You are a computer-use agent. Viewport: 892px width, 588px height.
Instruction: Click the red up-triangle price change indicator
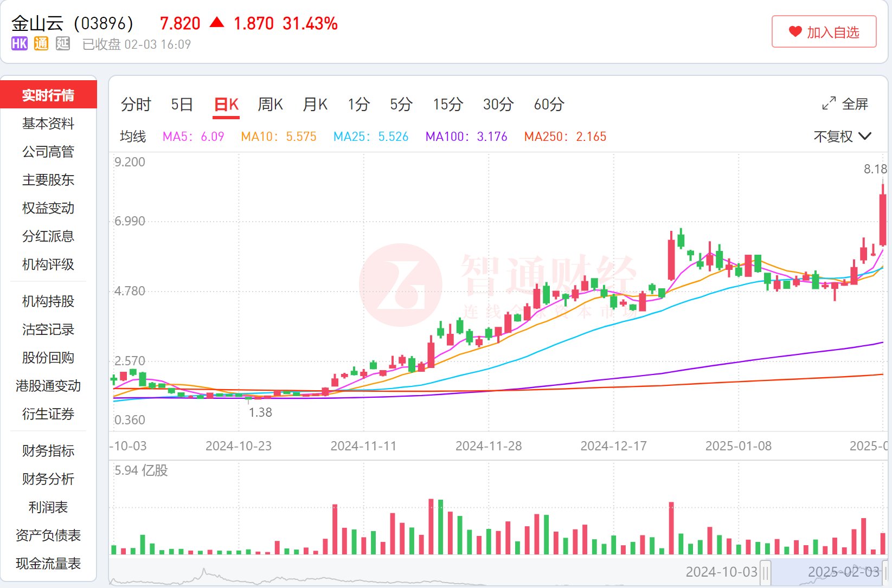217,23
